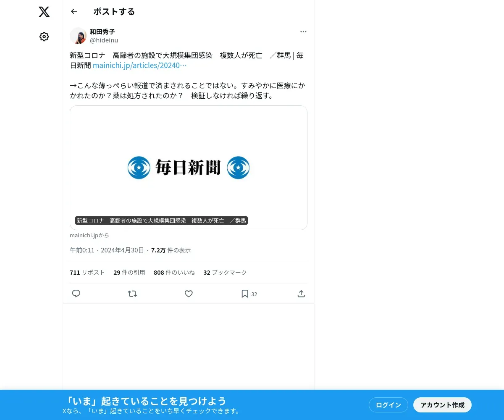Viewport: 504px width, 420px height.
Task: View the 808 件のいいね likes
Action: (174, 272)
